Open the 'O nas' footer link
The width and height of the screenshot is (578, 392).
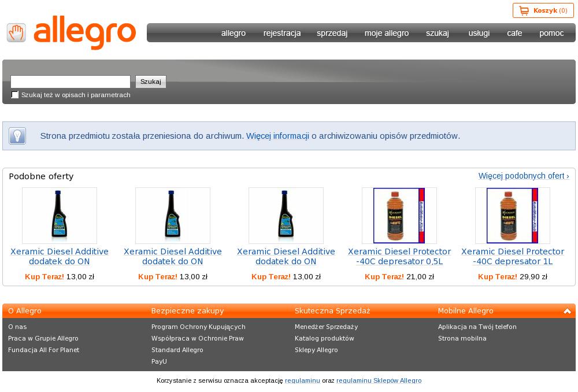tap(17, 327)
